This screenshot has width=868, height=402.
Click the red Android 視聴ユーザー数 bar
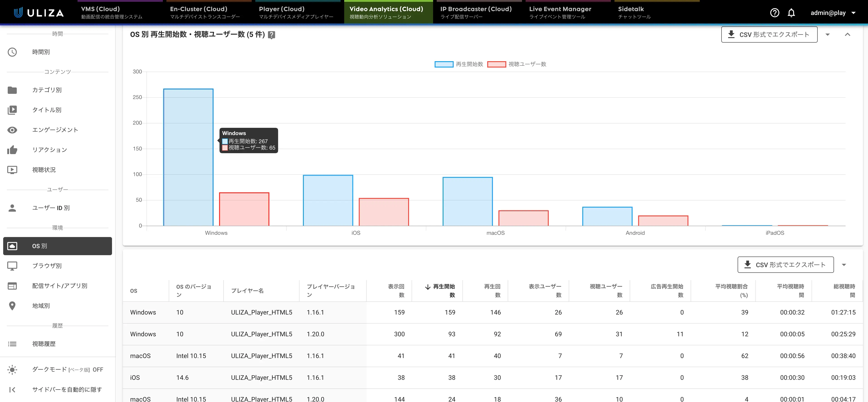tap(663, 221)
